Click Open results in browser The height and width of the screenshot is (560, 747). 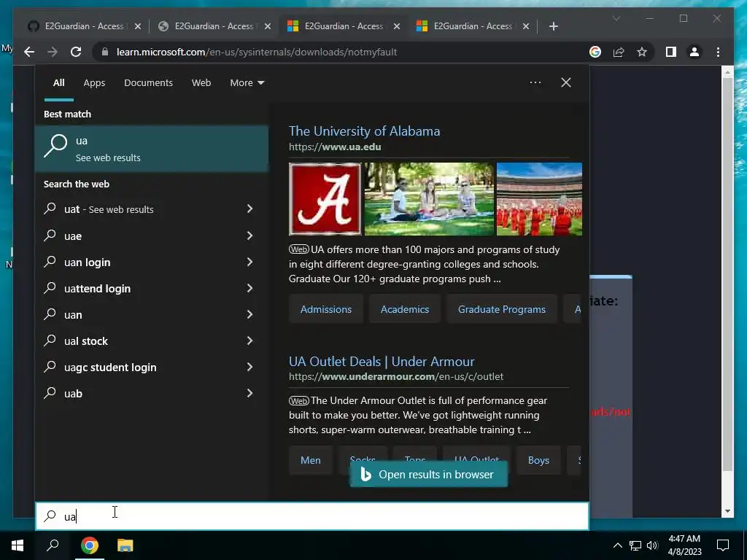click(x=429, y=474)
